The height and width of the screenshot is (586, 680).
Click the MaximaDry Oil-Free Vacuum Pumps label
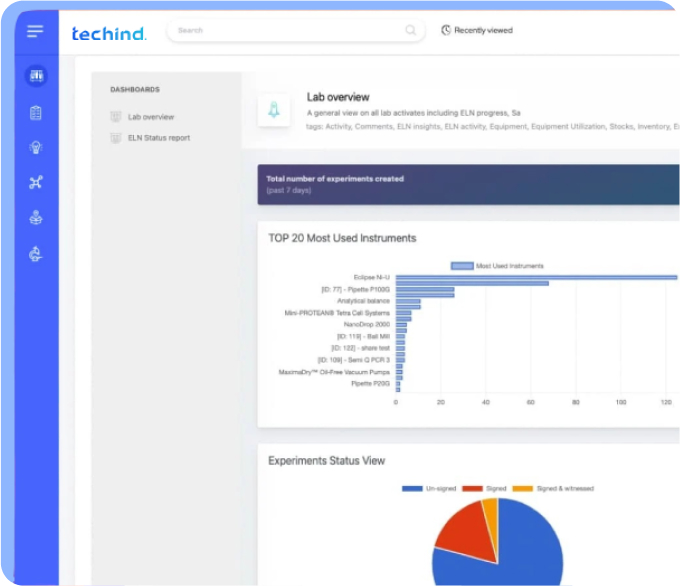(334, 372)
